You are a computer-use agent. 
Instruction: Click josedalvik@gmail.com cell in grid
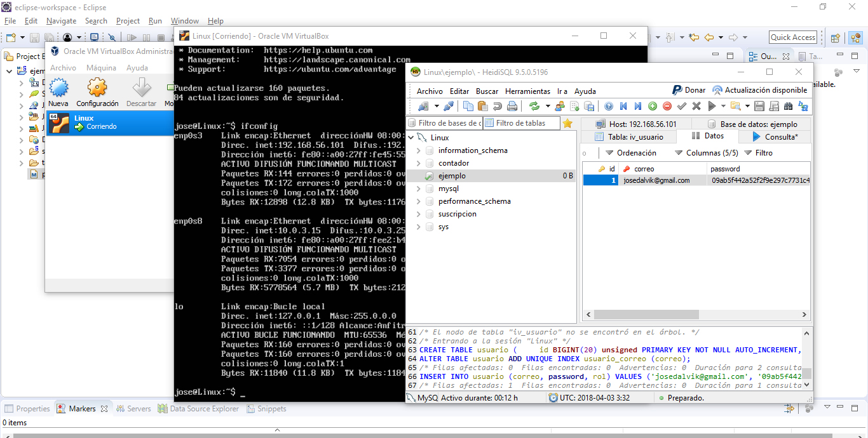[x=662, y=180]
